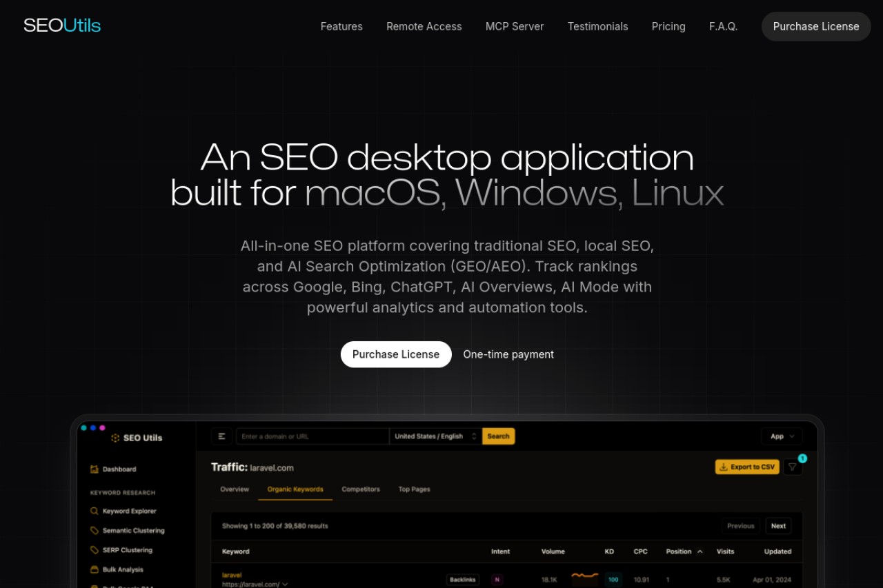The height and width of the screenshot is (588, 883).
Task: Sort by the Position column caret
Action: (700, 551)
